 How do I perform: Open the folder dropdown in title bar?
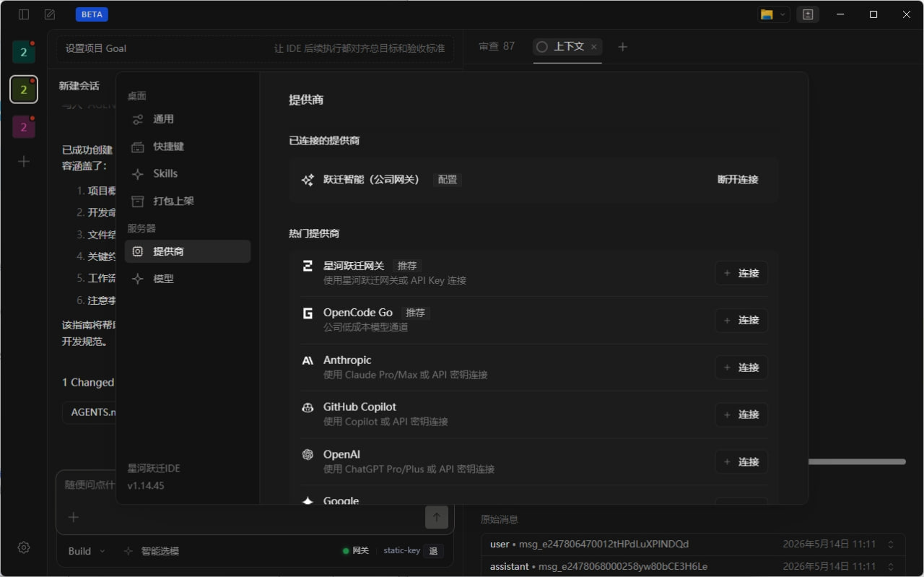773,14
